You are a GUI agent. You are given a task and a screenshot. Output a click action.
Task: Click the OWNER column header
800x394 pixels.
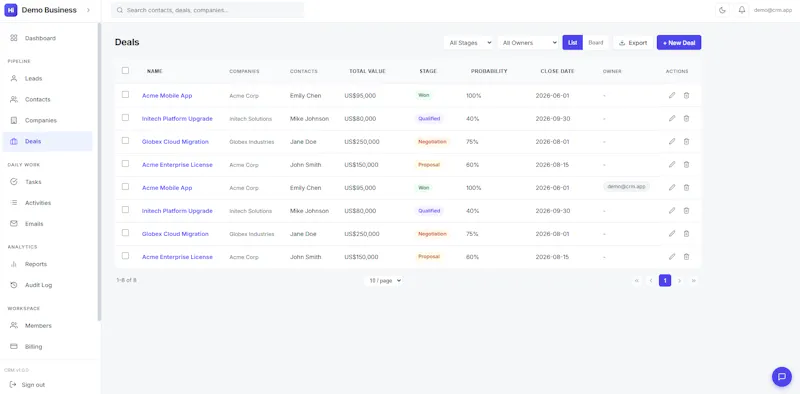612,71
